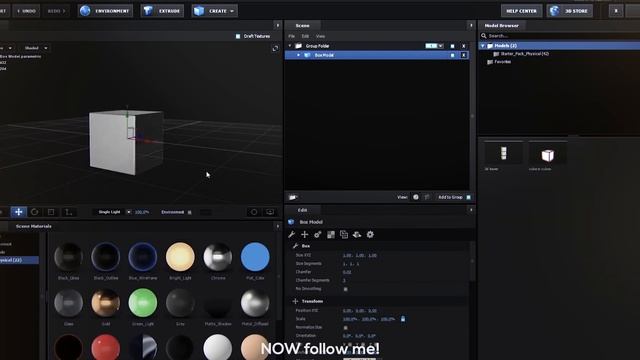The height and width of the screenshot is (360, 640).
Task: Choose the Flat_Color blue material
Action: (255, 257)
